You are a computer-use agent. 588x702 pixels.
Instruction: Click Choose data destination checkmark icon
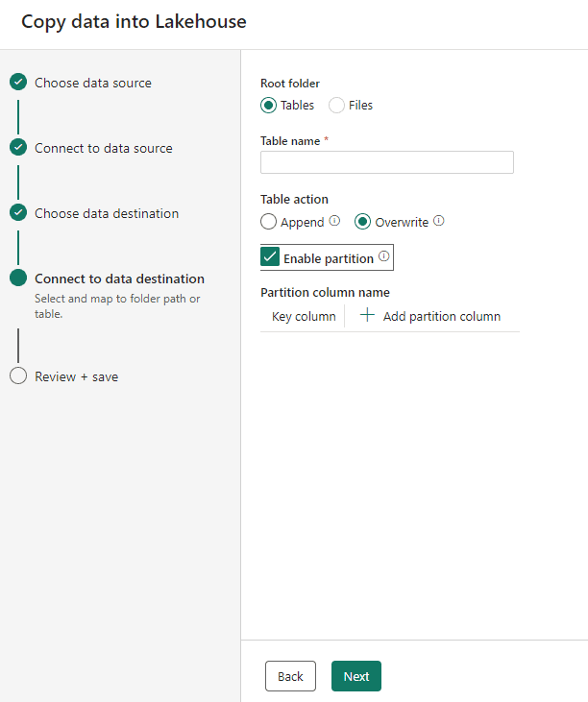coord(18,212)
